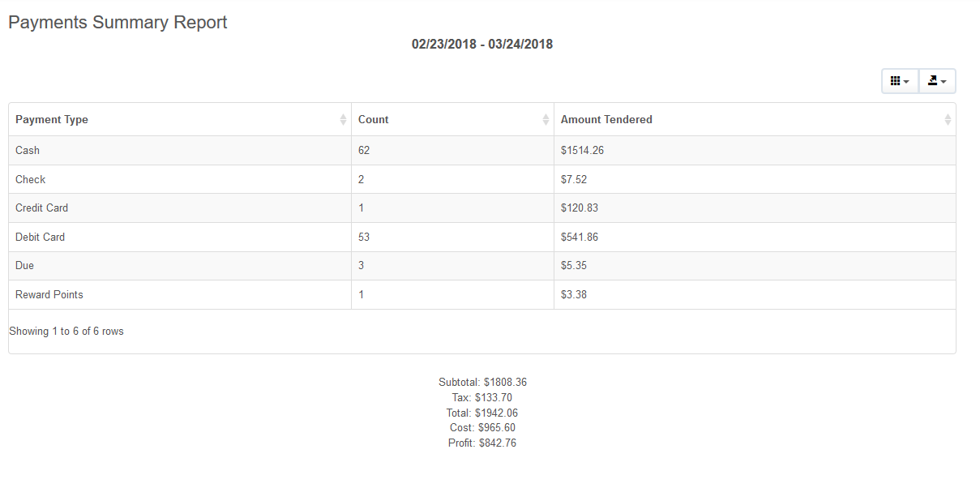The image size is (980, 488).
Task: Click the sort icon beside Count
Action: (x=545, y=119)
